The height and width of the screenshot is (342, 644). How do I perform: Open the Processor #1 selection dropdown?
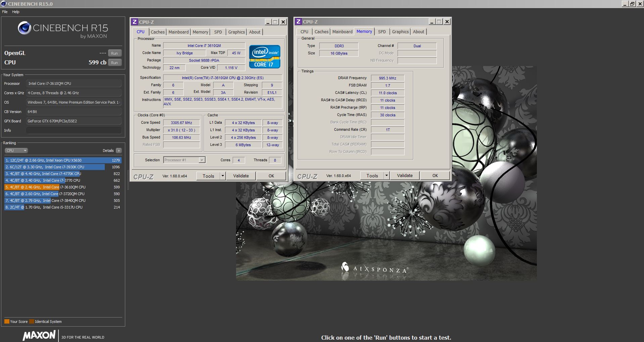pyautogui.click(x=184, y=160)
